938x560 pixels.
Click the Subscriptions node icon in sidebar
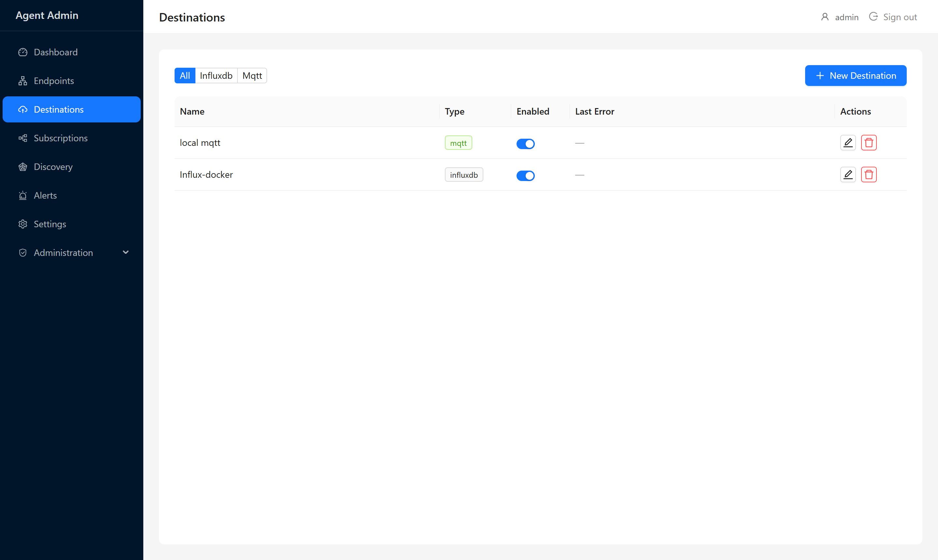(x=23, y=138)
